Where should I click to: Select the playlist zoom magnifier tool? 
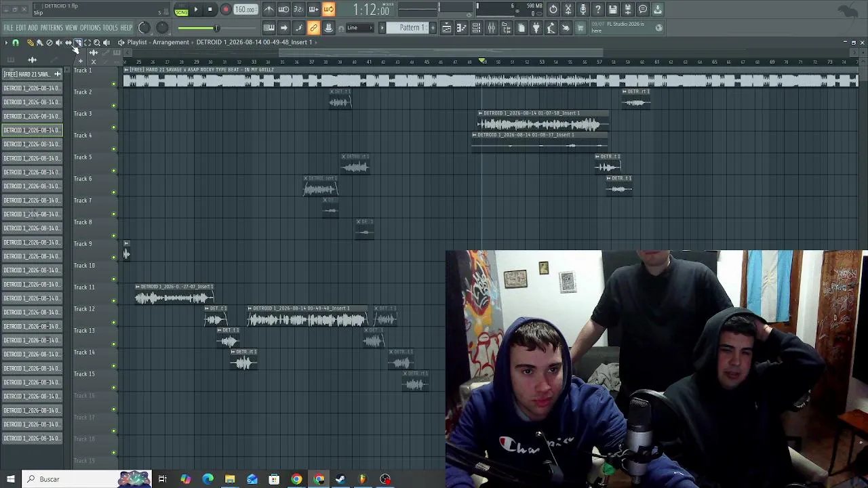point(97,43)
